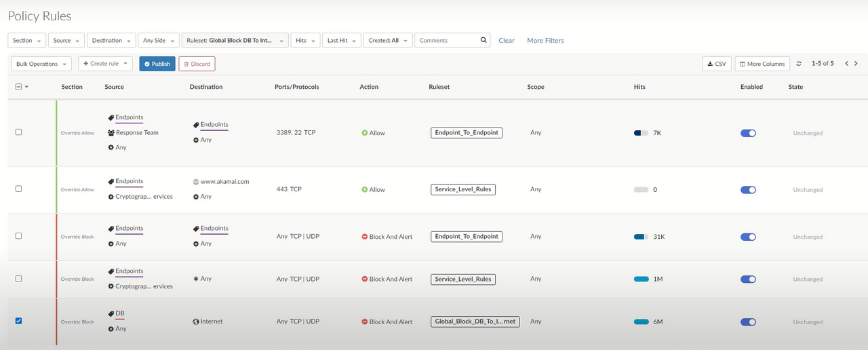Click the Response Team group icon

click(x=111, y=132)
